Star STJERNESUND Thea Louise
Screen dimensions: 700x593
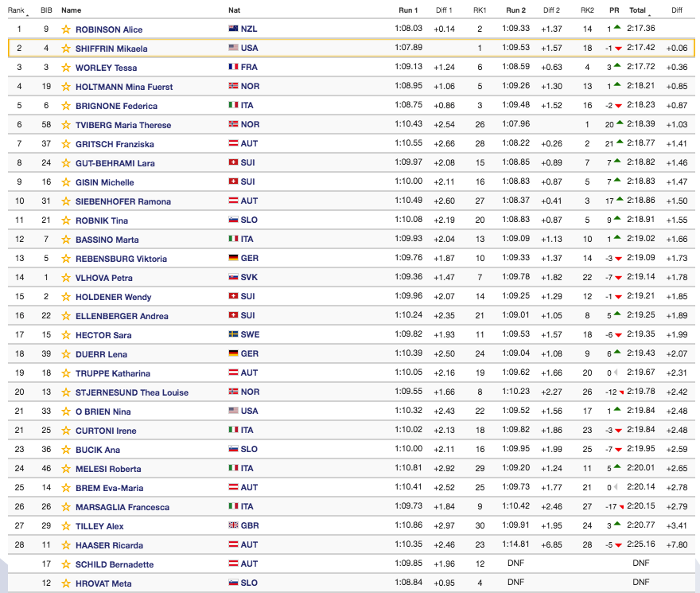coord(66,392)
